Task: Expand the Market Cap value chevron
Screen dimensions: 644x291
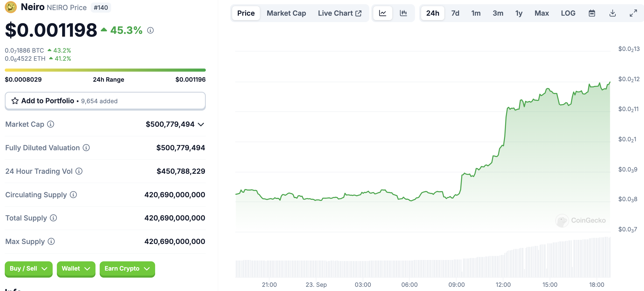Action: tap(201, 125)
